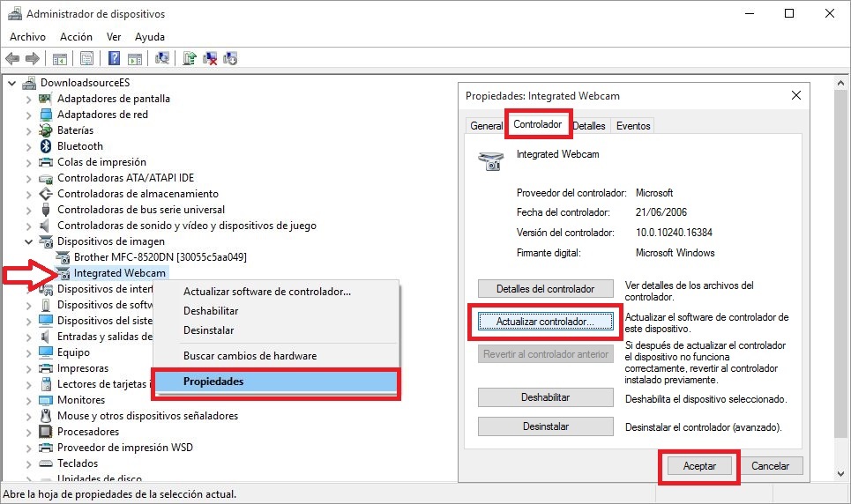Screen dimensions: 851x504
Task: Expand the Procesadores node
Action: (29, 433)
